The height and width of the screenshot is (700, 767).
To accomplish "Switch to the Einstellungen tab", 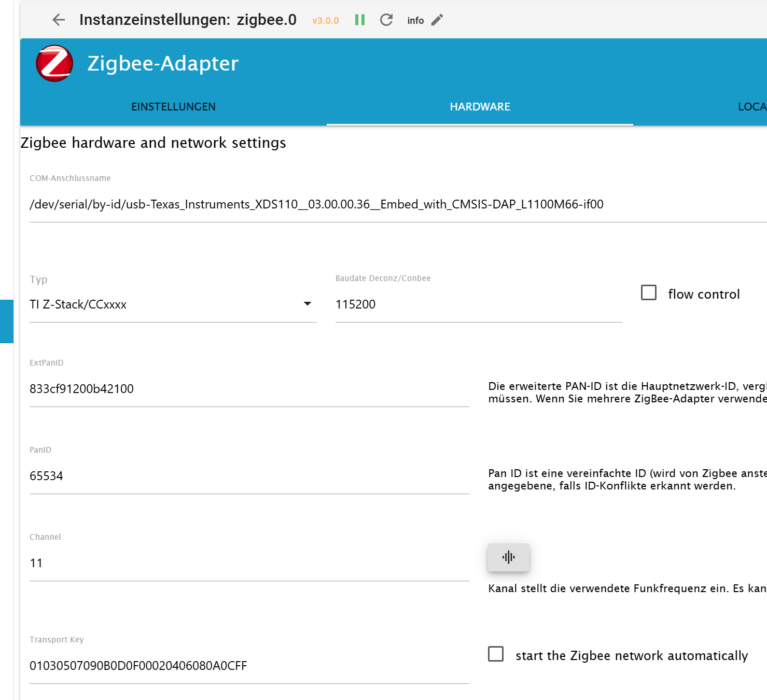I will (x=173, y=107).
